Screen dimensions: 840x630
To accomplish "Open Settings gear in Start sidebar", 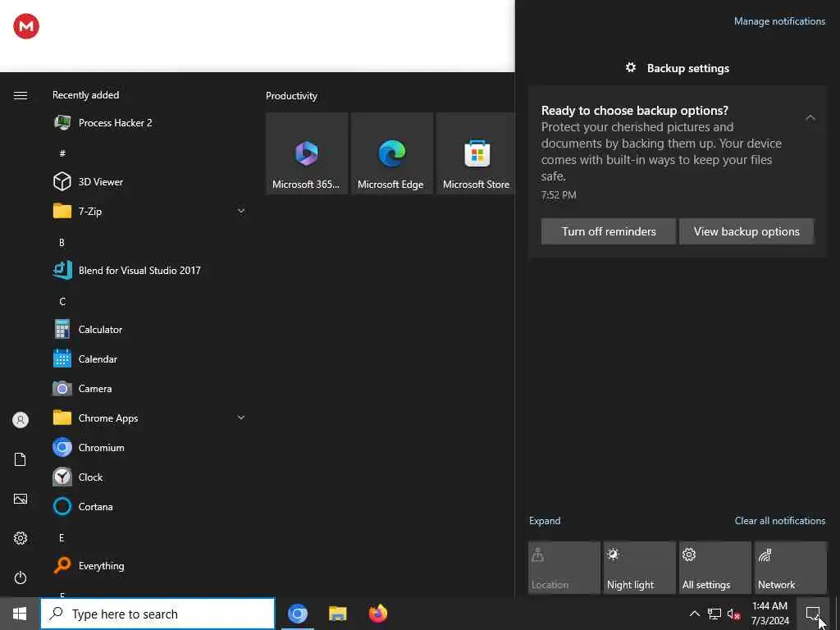I will (21, 538).
